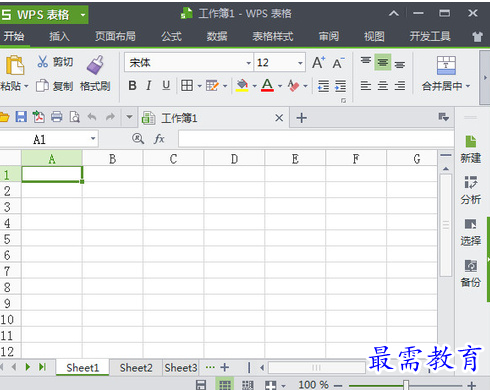The height and width of the screenshot is (390, 490).
Task: Click the clear formatting eraser icon
Action: click(x=293, y=86)
